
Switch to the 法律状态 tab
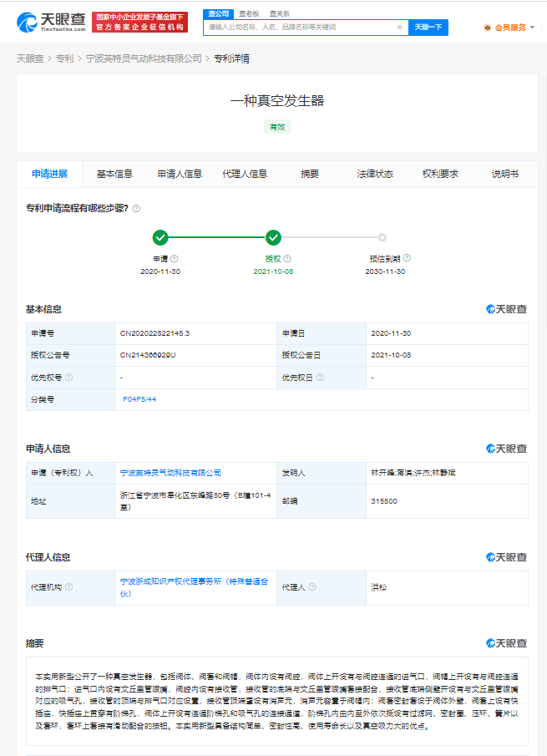pyautogui.click(x=375, y=174)
